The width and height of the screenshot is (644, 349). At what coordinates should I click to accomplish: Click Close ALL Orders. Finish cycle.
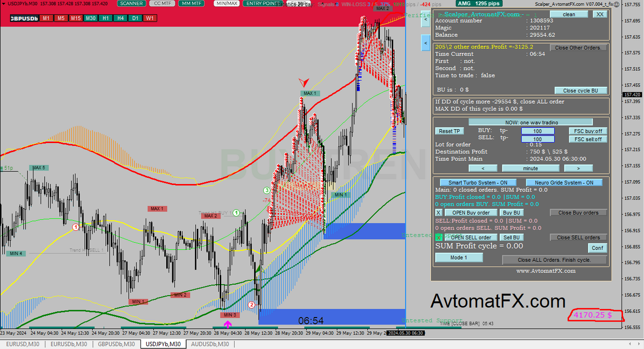[554, 260]
